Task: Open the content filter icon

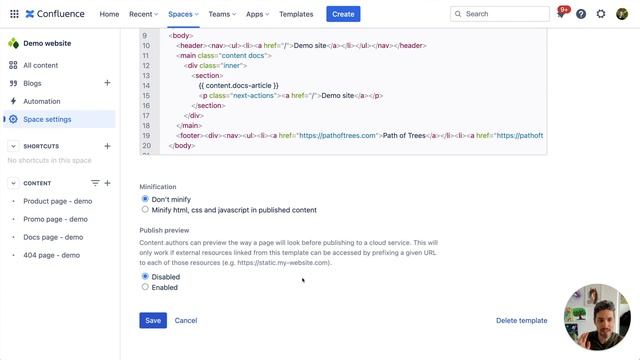Action: coord(95,183)
